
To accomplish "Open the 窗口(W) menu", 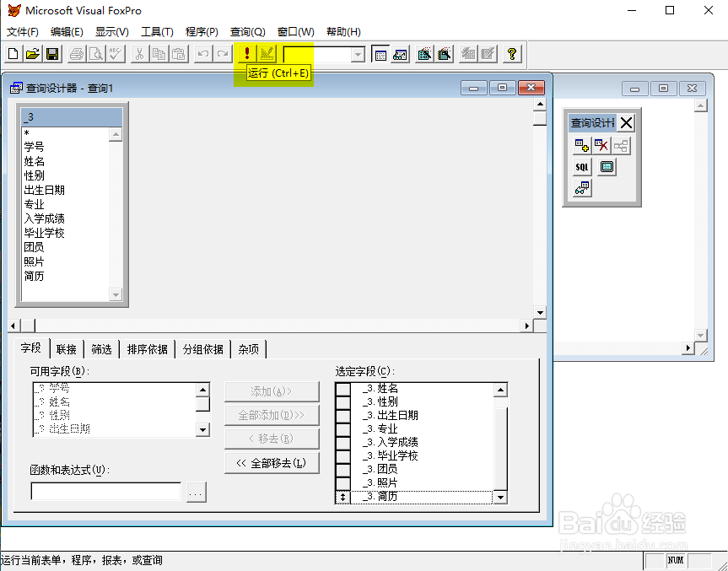I will [x=296, y=31].
